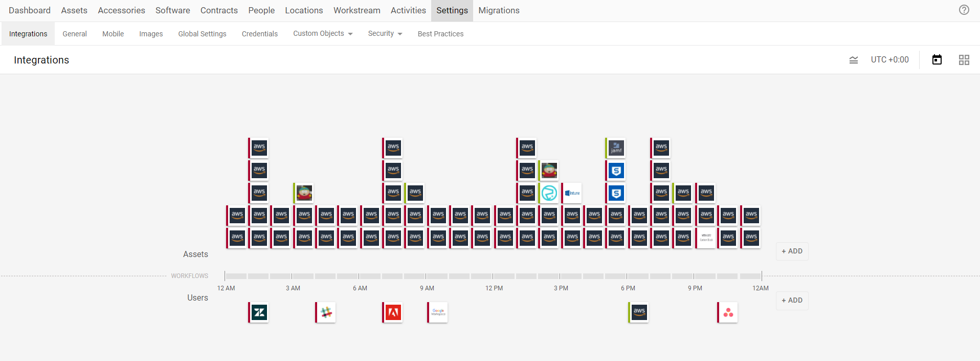Open the Jamf integration tile
980x361 pixels.
(x=616, y=148)
